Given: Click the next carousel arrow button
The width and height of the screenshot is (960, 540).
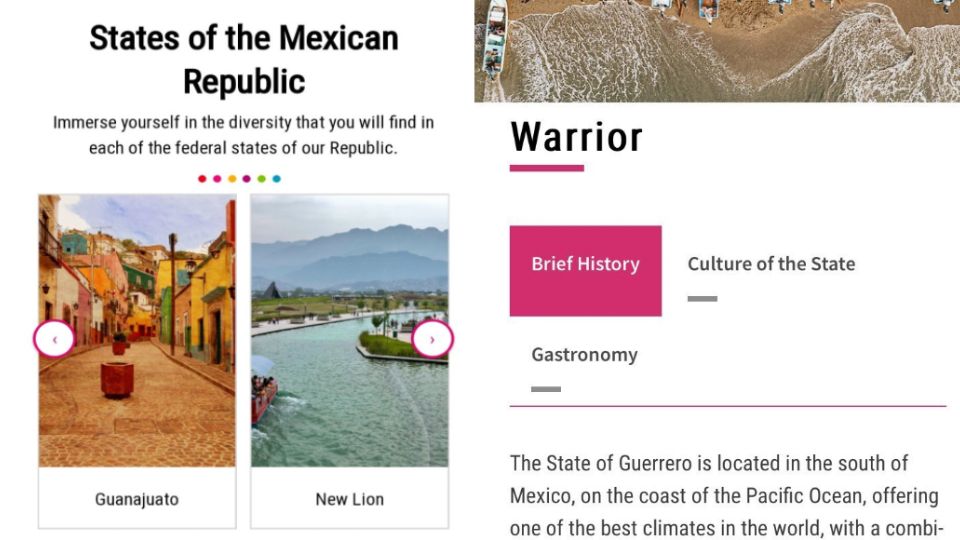Looking at the screenshot, I should pos(432,339).
